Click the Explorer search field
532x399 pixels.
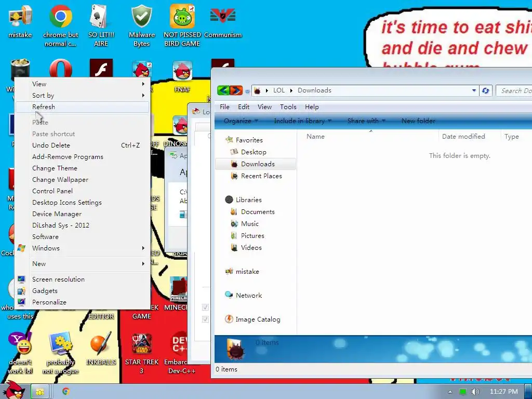[x=514, y=90]
